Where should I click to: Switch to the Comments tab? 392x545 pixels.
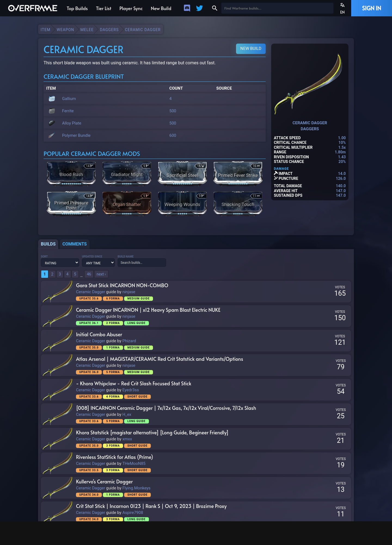pos(75,244)
